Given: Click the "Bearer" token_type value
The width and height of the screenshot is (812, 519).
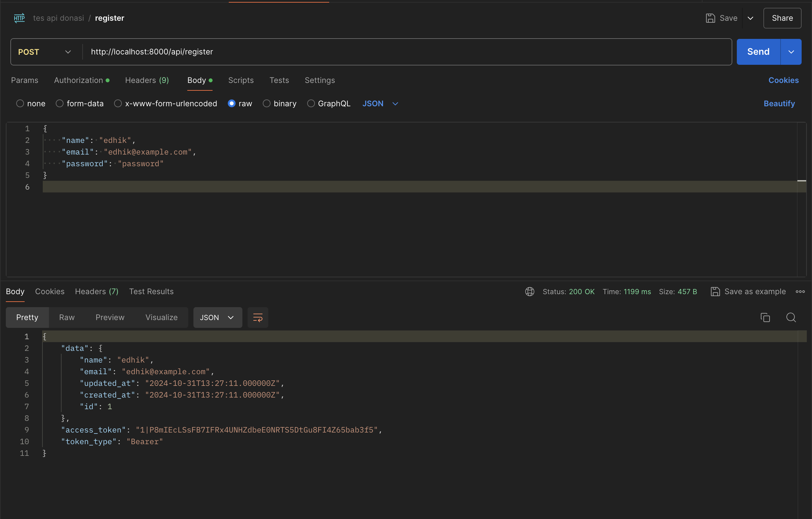Looking at the screenshot, I should [x=145, y=442].
